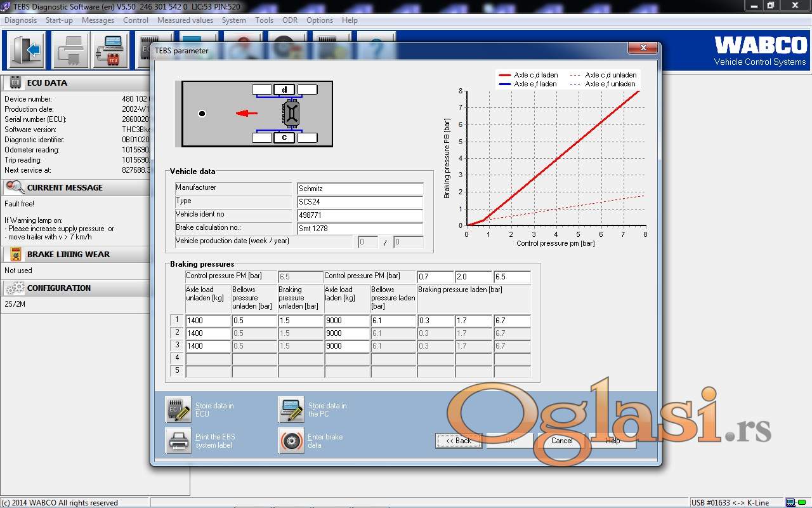
Task: Open the ODR menu
Action: (x=290, y=20)
